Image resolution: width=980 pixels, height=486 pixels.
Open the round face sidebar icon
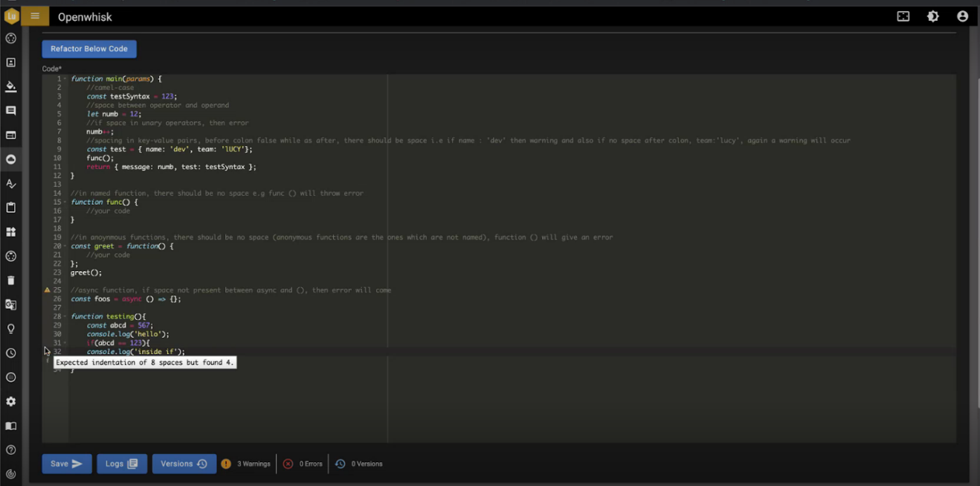pyautogui.click(x=11, y=377)
